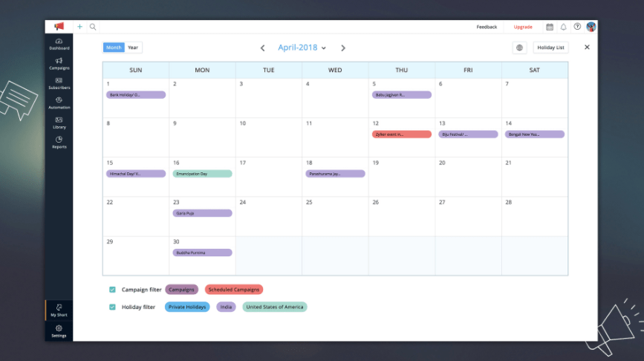Screen dimensions: 644x361
Task: Open Emancipation Day event on April 16
Action: click(x=202, y=174)
